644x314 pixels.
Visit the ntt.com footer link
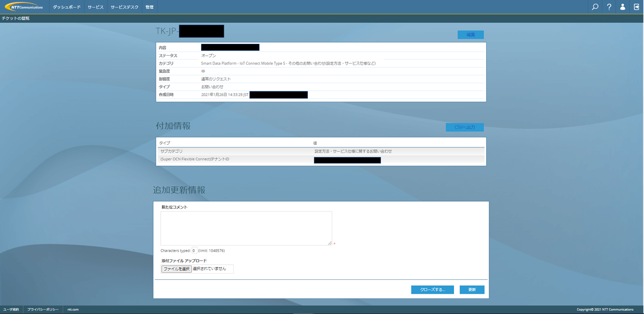73,309
